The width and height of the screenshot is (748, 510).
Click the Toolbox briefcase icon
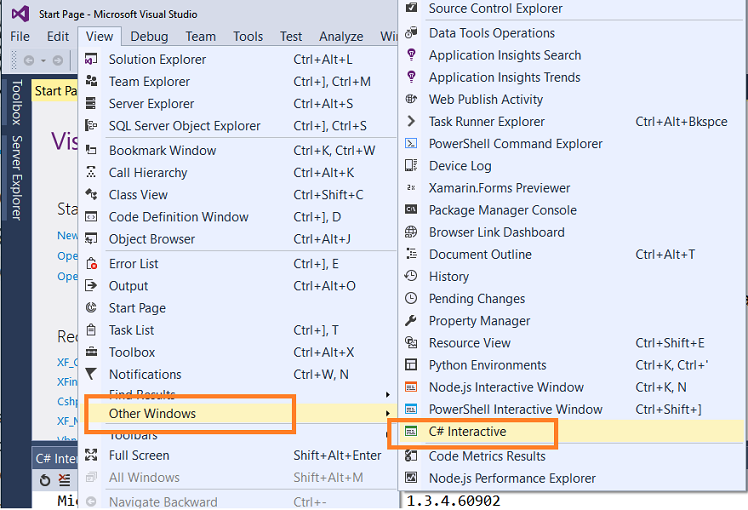coord(91,352)
